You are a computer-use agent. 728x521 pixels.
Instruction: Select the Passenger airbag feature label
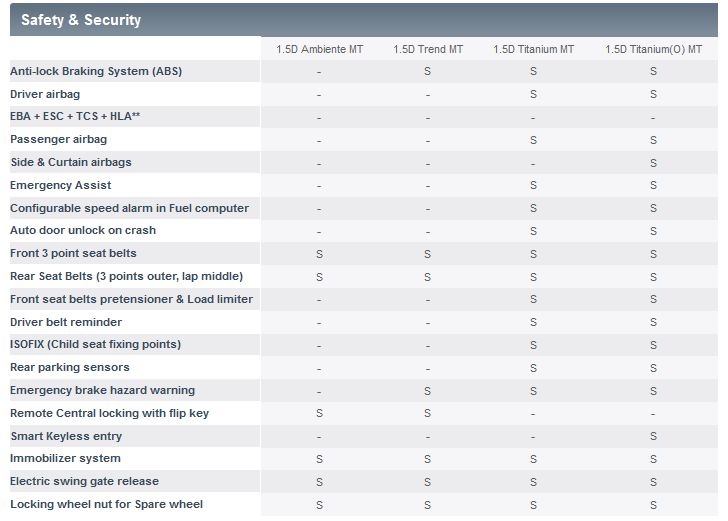(x=58, y=139)
